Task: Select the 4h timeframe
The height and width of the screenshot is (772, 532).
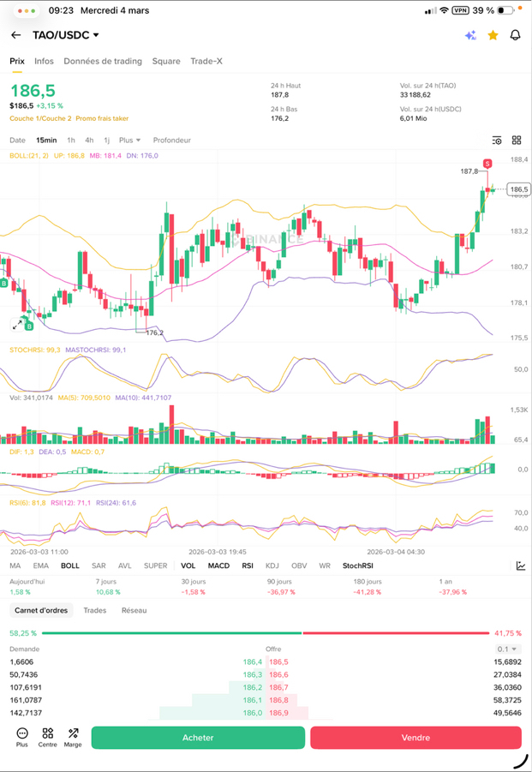Action: [89, 141]
